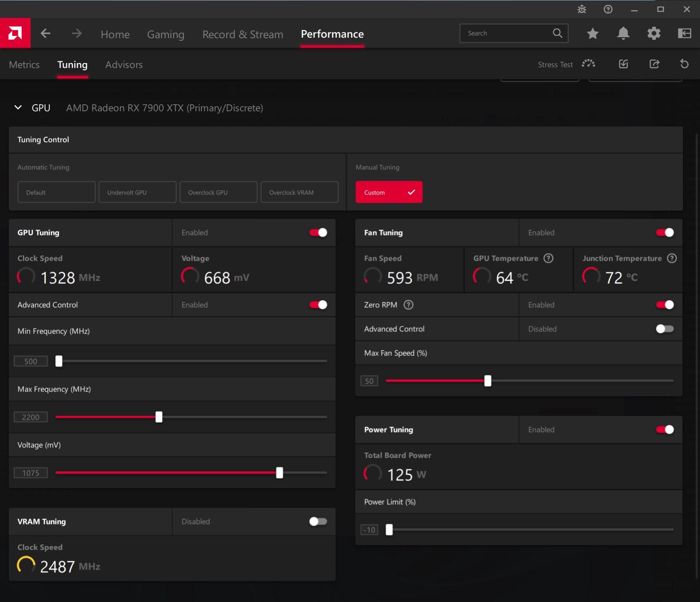Switch to the Metrics sub-tab
Screen dimensions: 700x602
click(24, 64)
